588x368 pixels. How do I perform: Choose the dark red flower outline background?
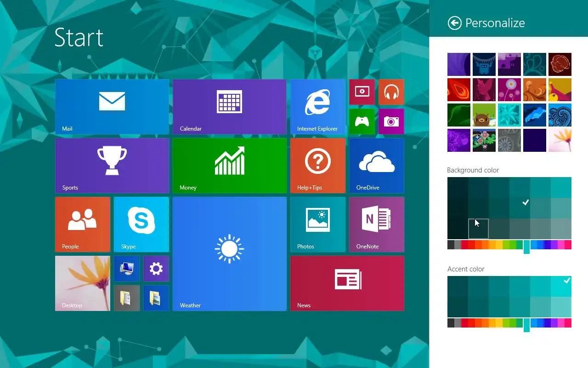click(560, 64)
